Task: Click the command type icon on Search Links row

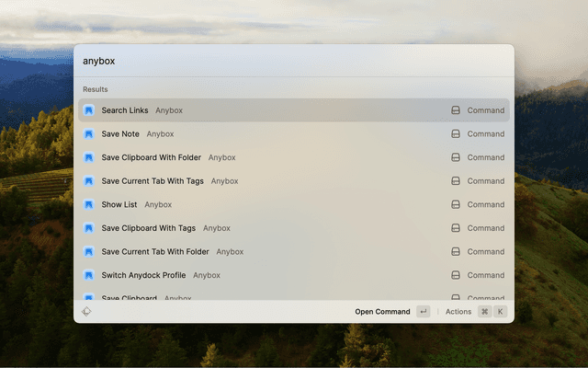Action: coord(455,110)
